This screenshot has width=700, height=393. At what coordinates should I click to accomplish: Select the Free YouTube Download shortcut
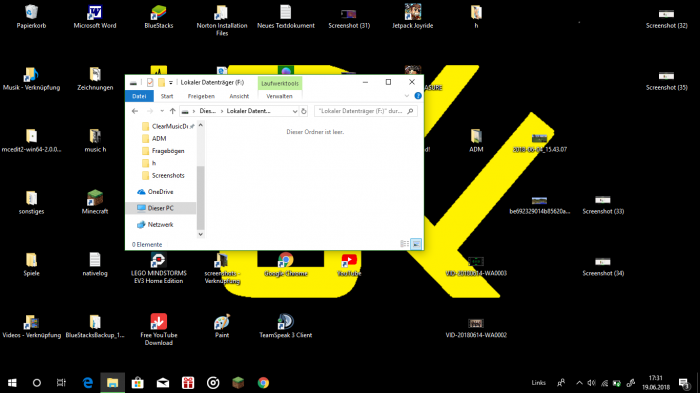pyautogui.click(x=158, y=330)
